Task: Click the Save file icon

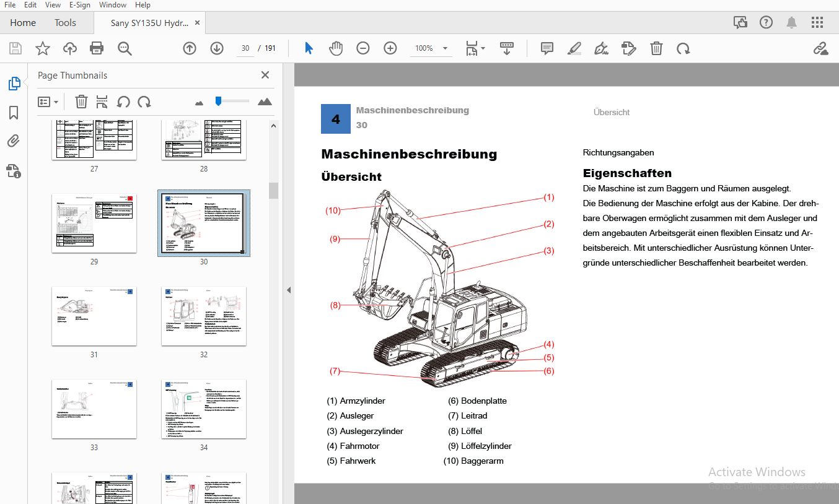Action: tap(15, 48)
